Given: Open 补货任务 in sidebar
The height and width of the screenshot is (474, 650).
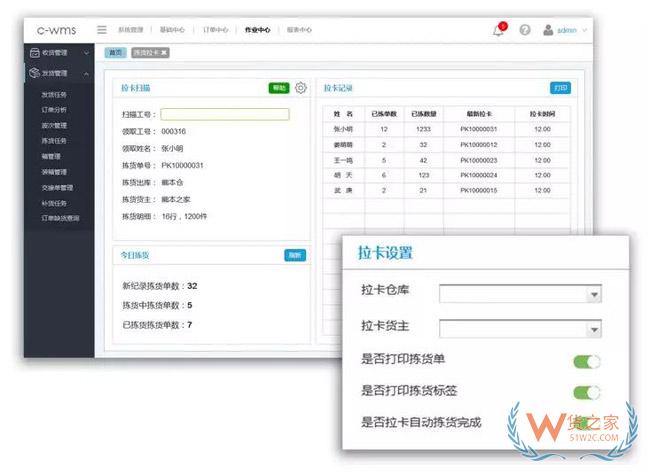Looking at the screenshot, I should click(54, 203).
